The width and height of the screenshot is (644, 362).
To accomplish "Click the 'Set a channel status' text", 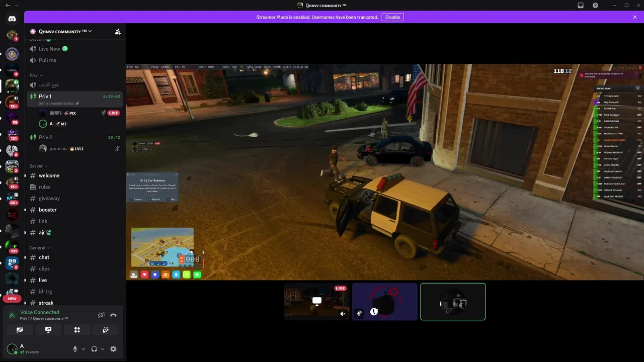I will pyautogui.click(x=56, y=103).
